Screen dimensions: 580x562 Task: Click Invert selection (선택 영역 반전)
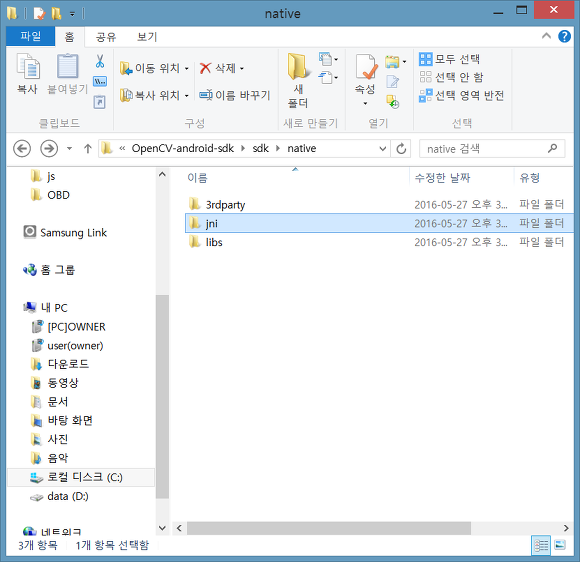pyautogui.click(x=461, y=95)
